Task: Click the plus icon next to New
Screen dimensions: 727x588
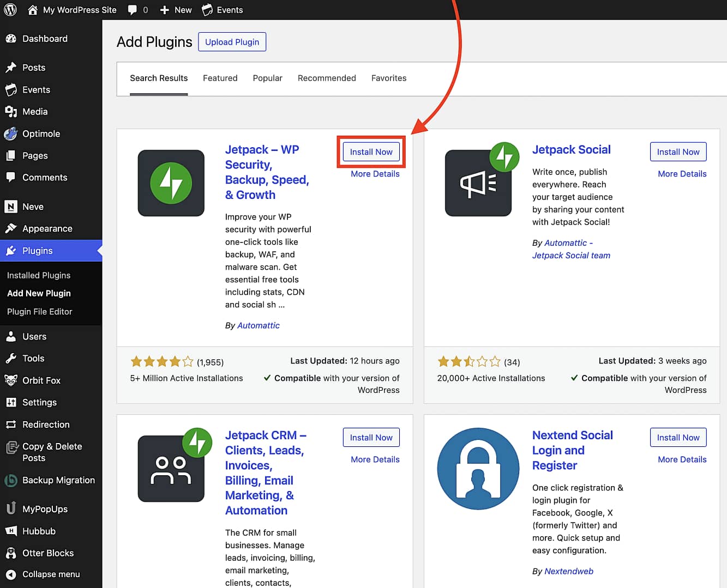Action: (x=165, y=10)
